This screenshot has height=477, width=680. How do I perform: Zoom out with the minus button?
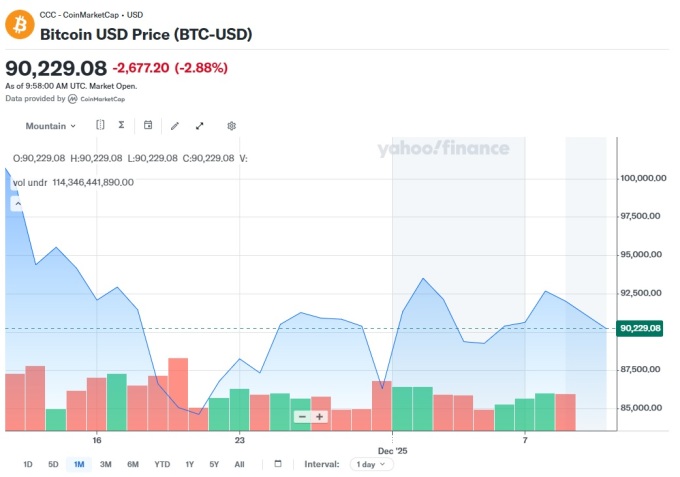point(301,417)
